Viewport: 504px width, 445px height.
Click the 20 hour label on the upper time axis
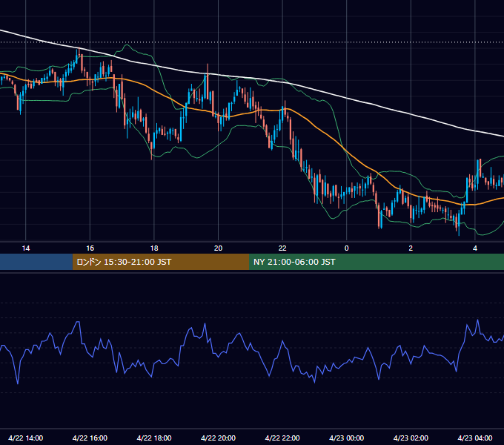pos(218,248)
